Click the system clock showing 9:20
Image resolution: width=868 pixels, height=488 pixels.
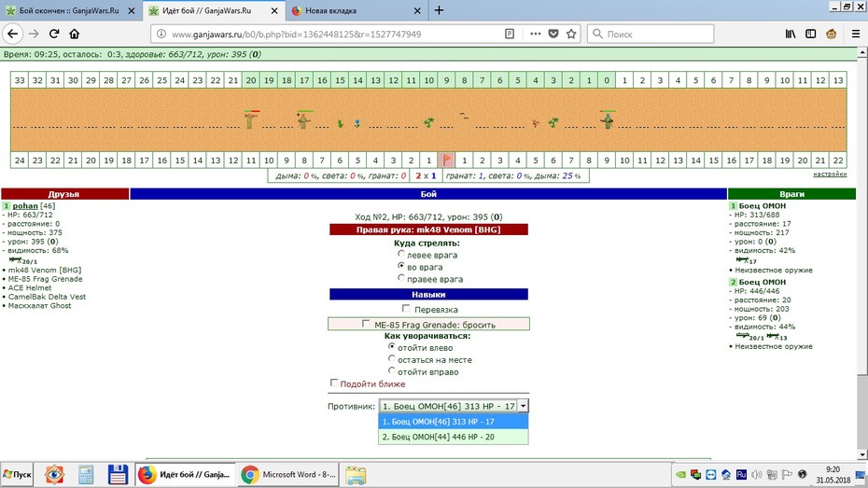click(833, 469)
